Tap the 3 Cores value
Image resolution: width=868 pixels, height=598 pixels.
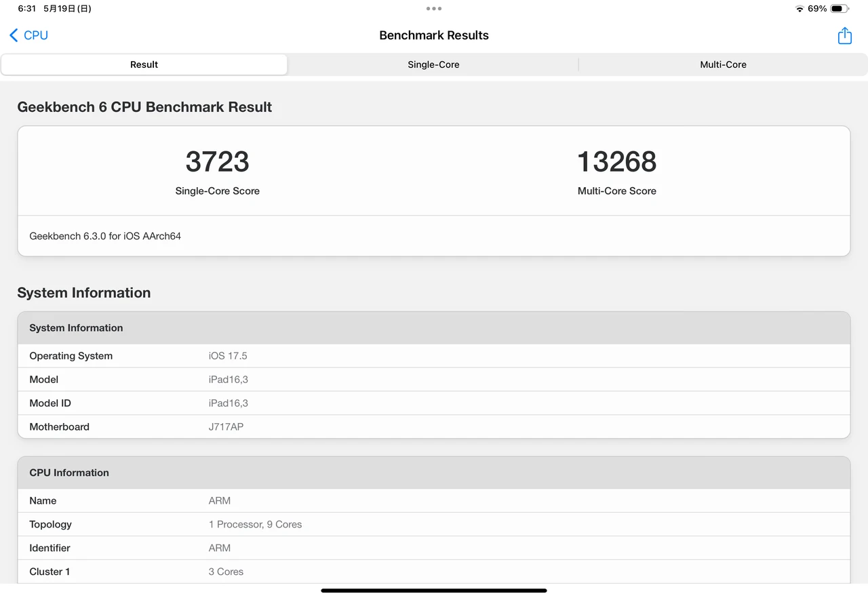point(226,572)
